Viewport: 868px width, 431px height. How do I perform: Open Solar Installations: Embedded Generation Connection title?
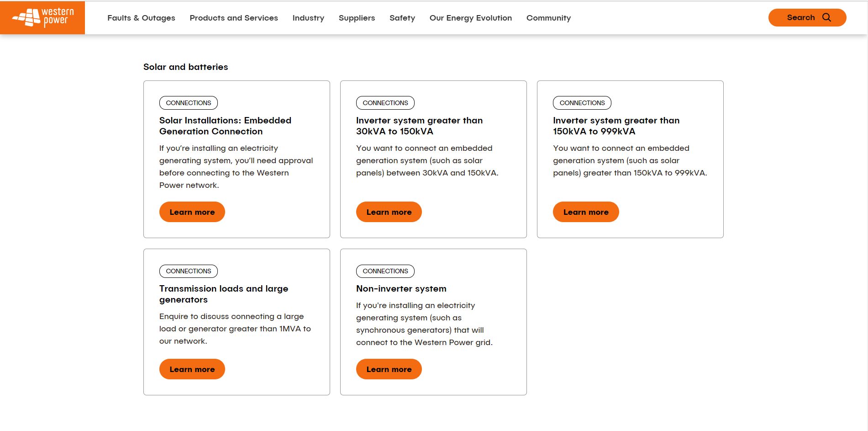225,126
